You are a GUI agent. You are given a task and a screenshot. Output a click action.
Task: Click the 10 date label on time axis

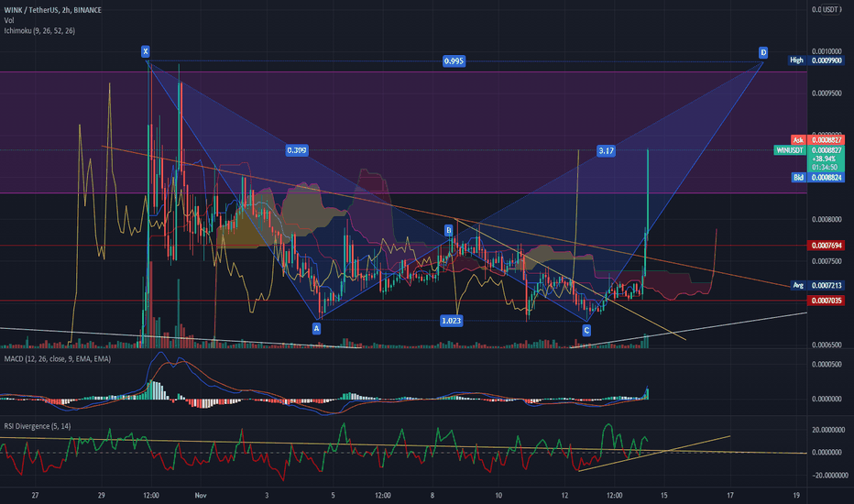[x=498, y=495]
